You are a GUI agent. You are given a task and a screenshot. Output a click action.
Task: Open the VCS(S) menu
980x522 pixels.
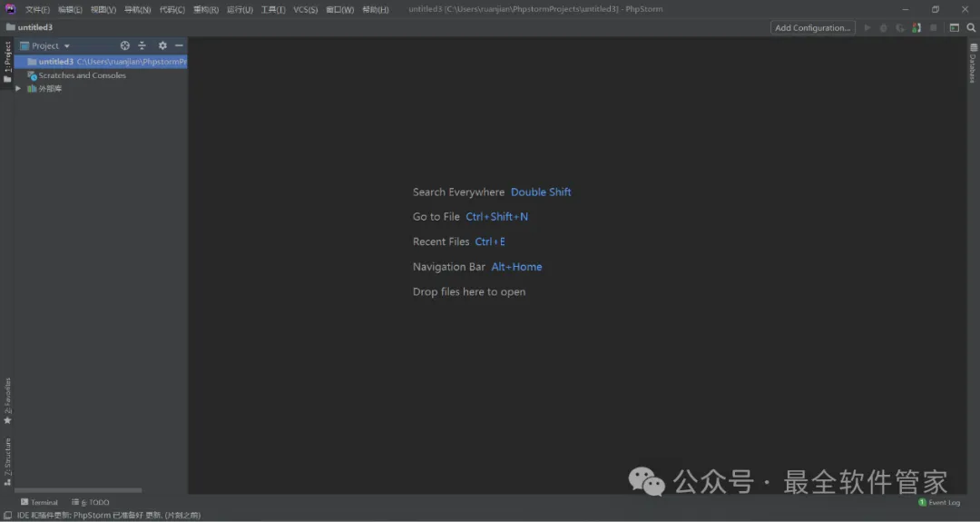coord(306,9)
